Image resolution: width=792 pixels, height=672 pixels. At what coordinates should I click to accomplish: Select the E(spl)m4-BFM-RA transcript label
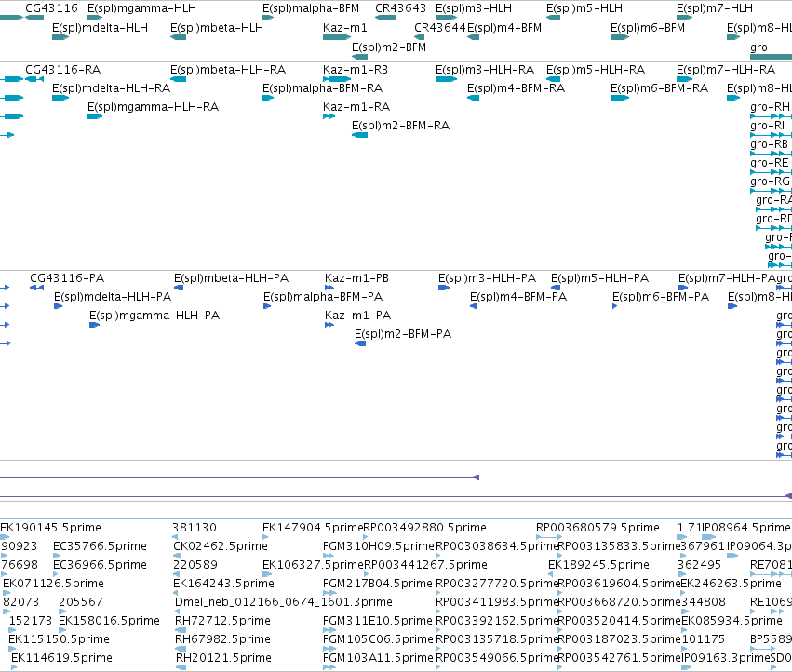(x=517, y=88)
